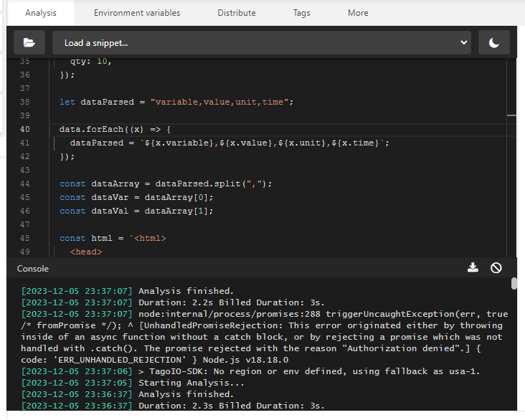Click the TagoIO-SDK fallback region log line
525x420 pixels.
point(309,371)
